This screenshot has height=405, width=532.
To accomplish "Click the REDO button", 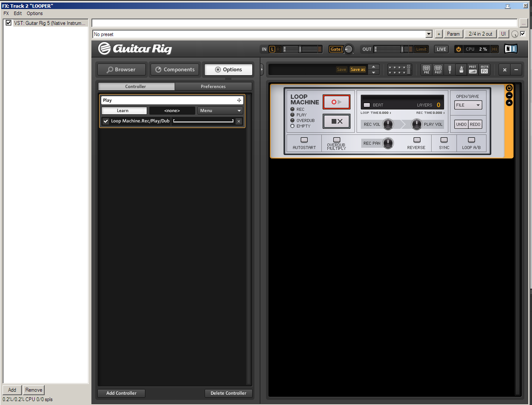I will pos(475,124).
